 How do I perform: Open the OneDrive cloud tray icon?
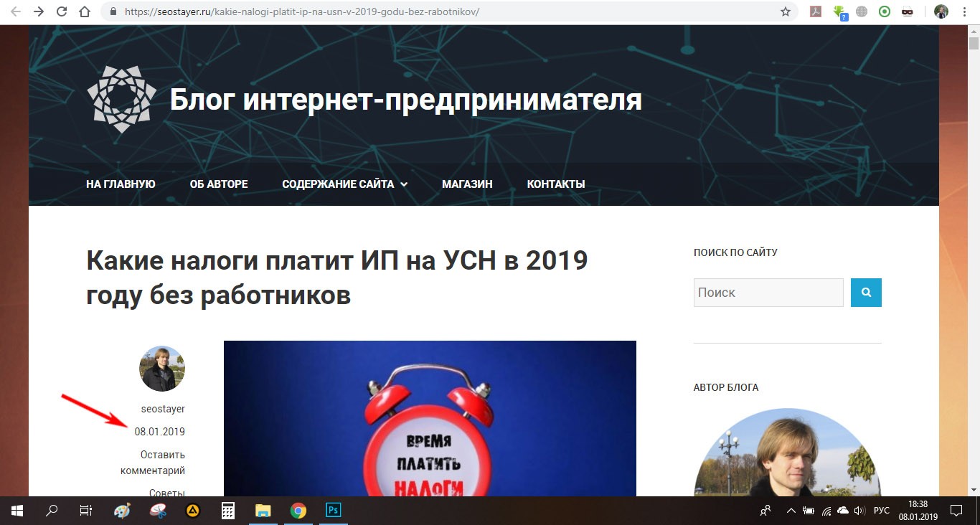[x=843, y=511]
